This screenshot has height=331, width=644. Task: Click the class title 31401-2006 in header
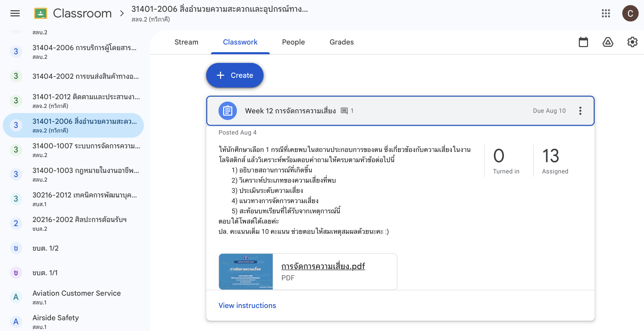click(220, 9)
